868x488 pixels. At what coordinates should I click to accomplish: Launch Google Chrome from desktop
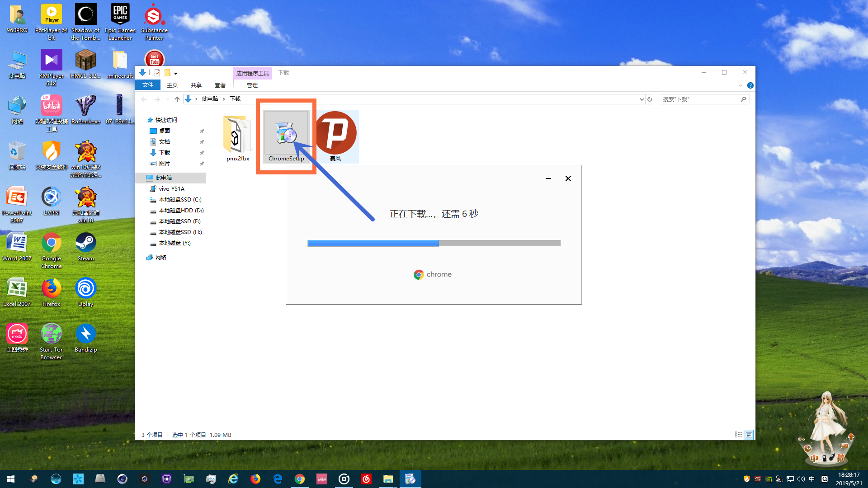(51, 250)
